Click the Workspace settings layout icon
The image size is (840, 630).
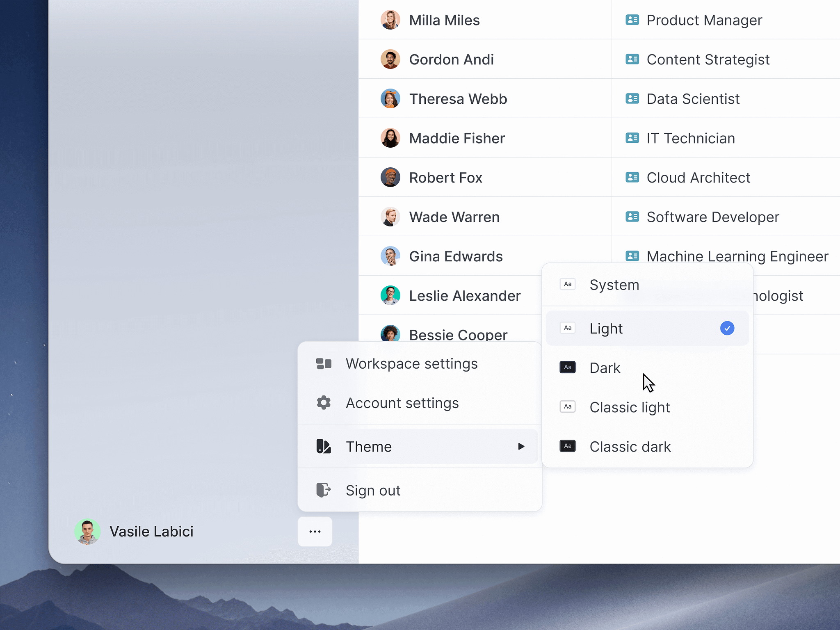click(x=324, y=364)
